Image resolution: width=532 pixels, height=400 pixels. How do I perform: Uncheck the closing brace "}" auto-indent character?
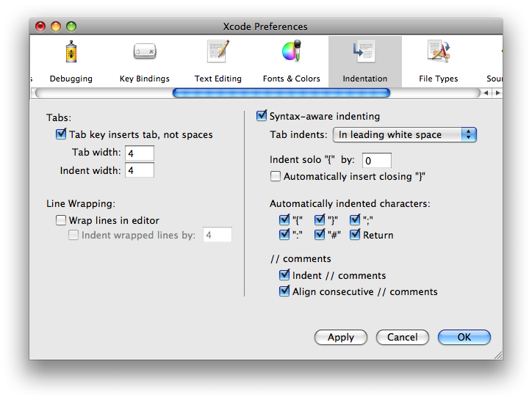click(x=320, y=220)
